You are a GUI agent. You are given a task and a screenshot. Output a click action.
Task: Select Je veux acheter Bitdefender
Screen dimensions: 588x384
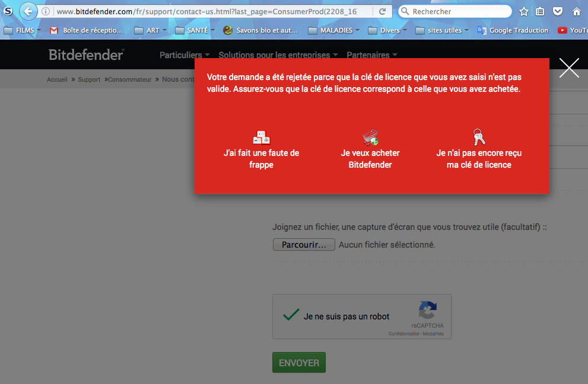click(x=370, y=158)
